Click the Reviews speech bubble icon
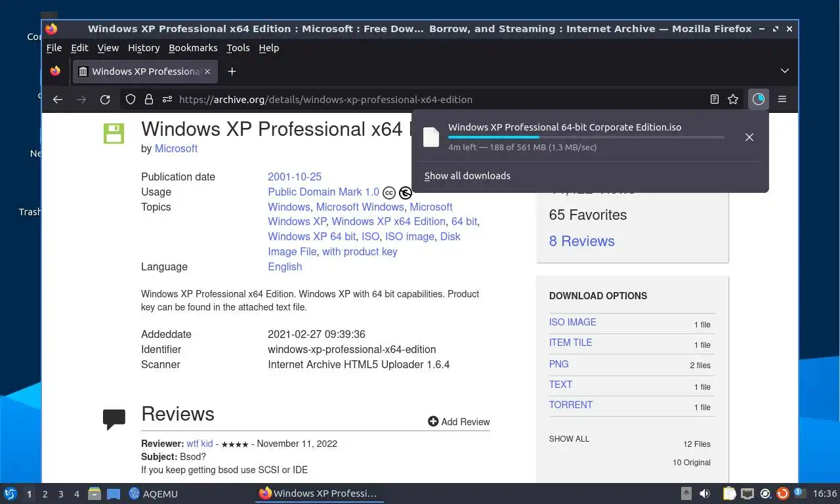The image size is (840, 504). 114,419
